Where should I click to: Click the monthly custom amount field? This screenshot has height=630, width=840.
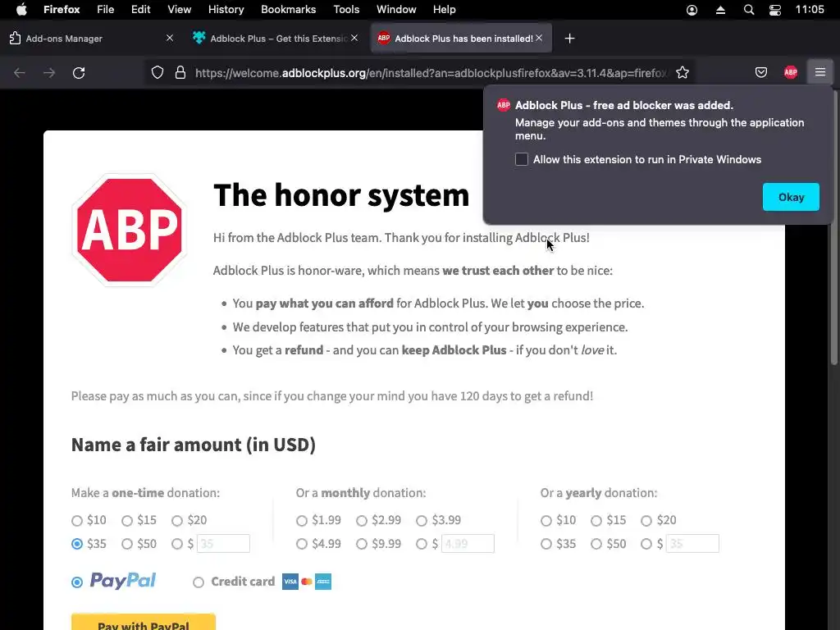point(468,544)
